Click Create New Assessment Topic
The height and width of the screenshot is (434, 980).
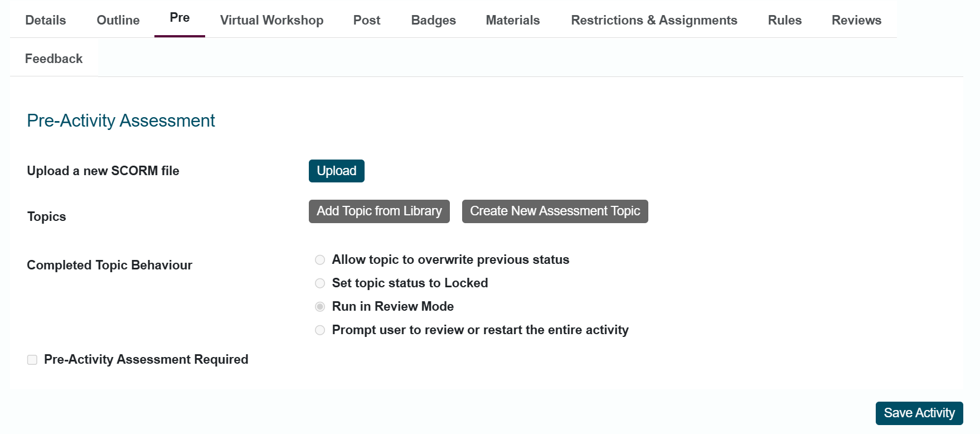555,211
